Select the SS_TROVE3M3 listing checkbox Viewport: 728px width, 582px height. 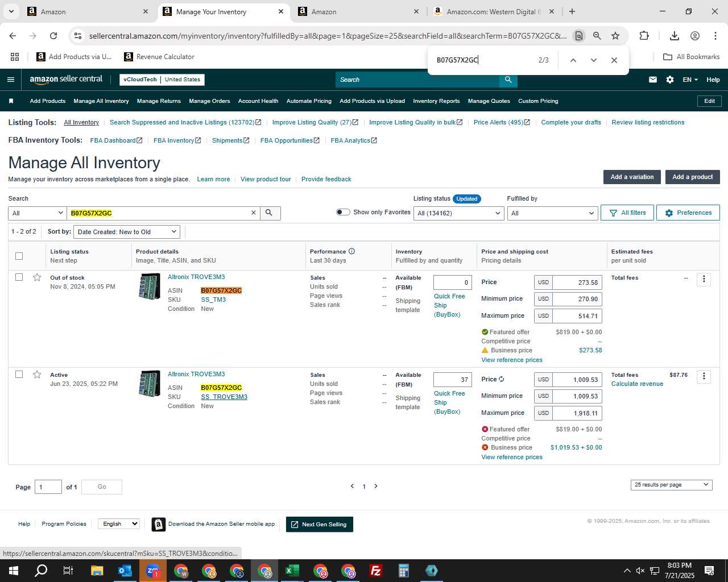pos(19,375)
